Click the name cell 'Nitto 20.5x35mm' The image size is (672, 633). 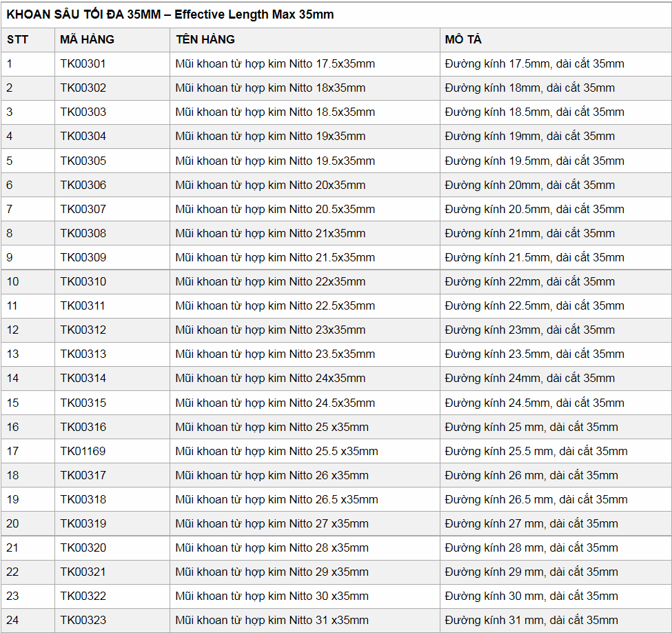point(275,209)
